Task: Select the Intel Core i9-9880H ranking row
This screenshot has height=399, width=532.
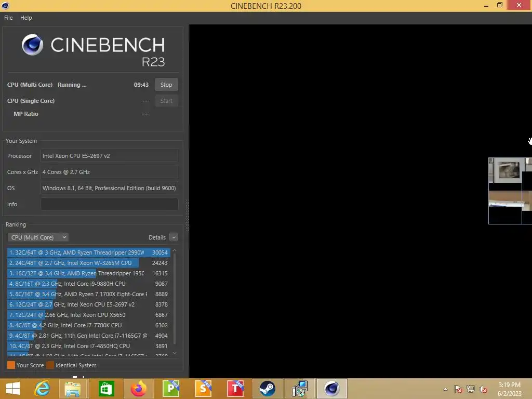Action: [x=88, y=284]
